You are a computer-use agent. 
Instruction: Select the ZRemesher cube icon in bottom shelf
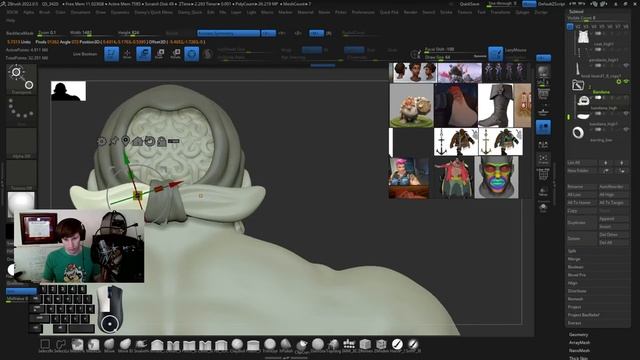click(365, 345)
